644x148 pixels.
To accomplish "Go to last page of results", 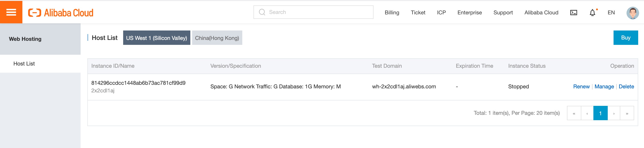I will pos(627,113).
